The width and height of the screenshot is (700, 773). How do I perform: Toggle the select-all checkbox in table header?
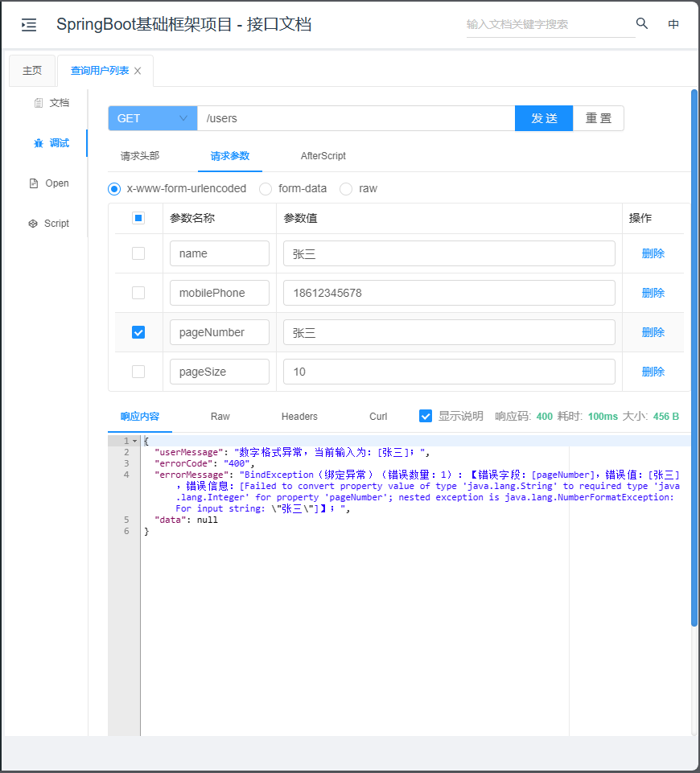coord(138,217)
